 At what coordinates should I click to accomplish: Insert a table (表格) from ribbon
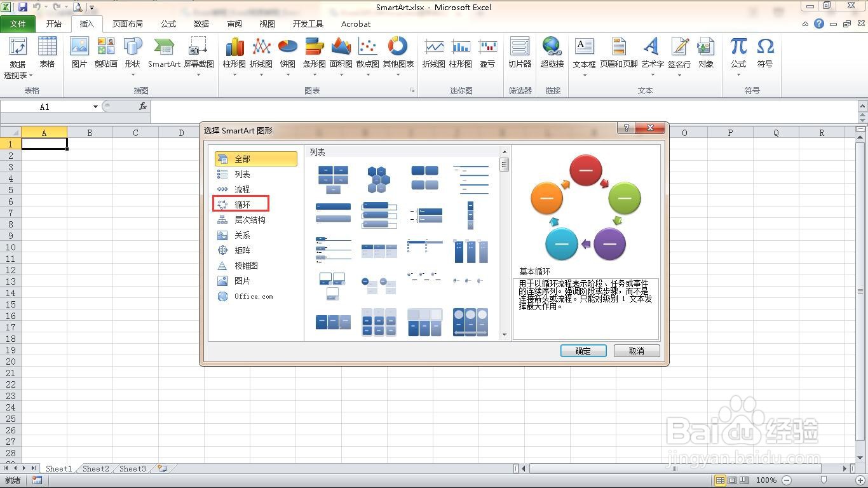click(x=47, y=53)
